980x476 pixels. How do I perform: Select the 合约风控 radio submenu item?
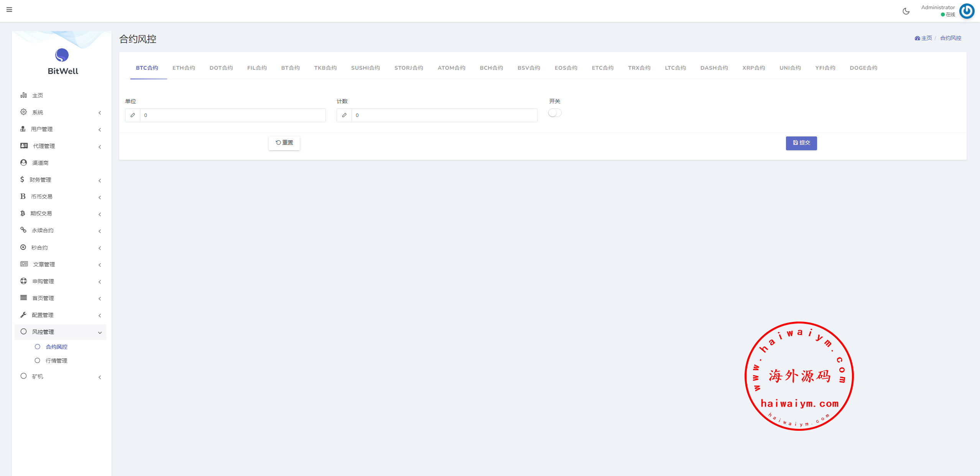38,347
